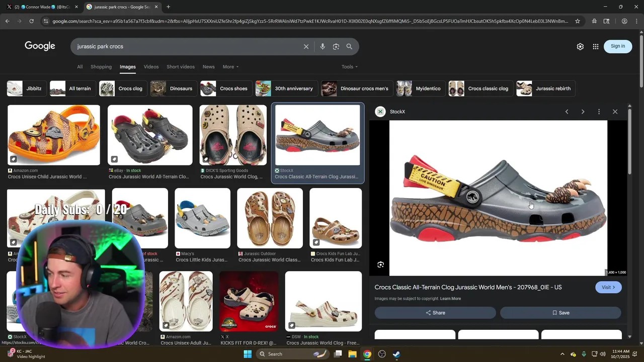
Task: Open search by image camera icon
Action: coord(336,46)
